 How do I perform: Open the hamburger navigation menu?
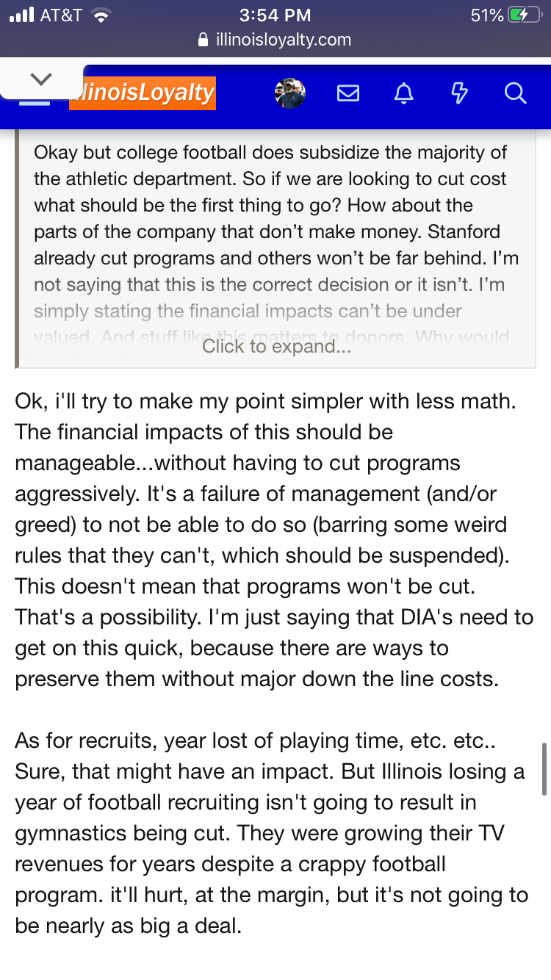[34, 101]
